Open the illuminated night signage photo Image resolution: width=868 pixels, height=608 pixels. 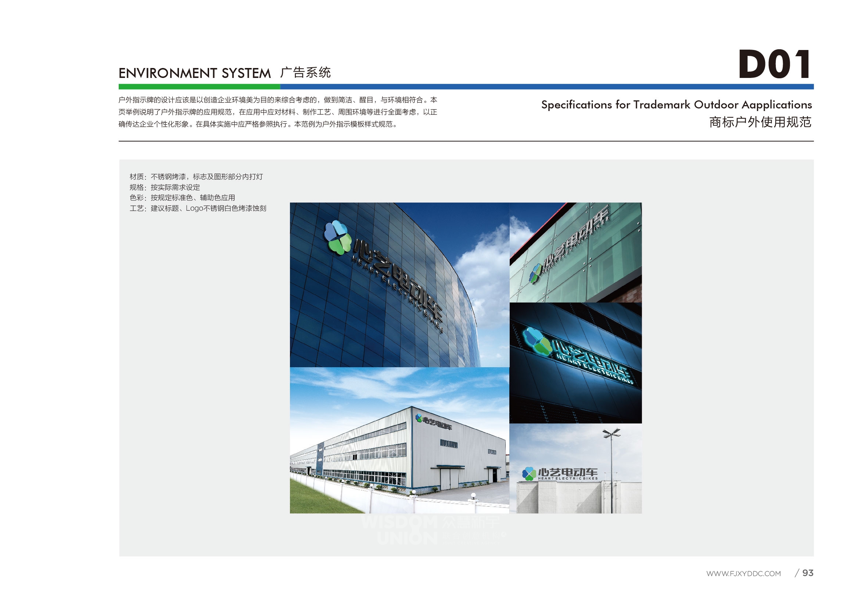tap(575, 362)
